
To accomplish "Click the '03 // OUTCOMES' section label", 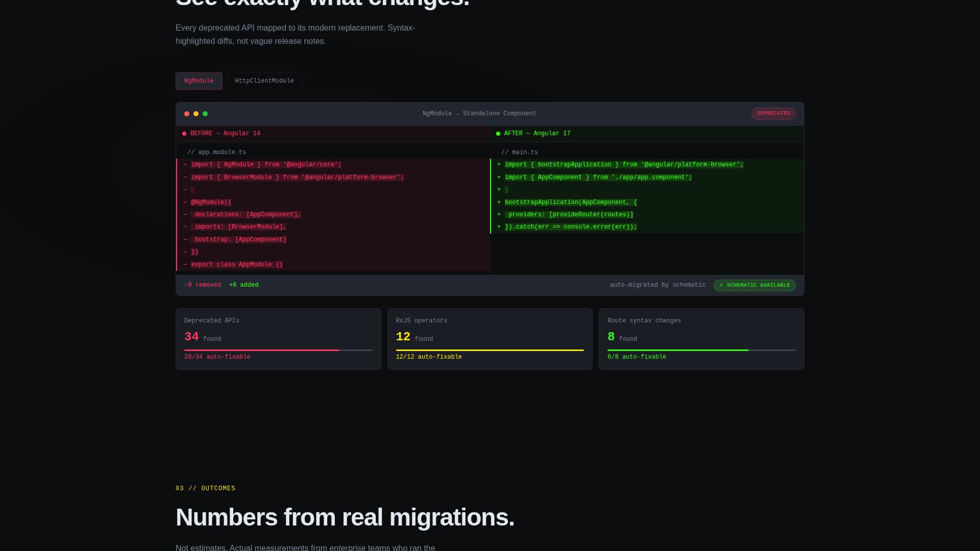I will pyautogui.click(x=205, y=488).
